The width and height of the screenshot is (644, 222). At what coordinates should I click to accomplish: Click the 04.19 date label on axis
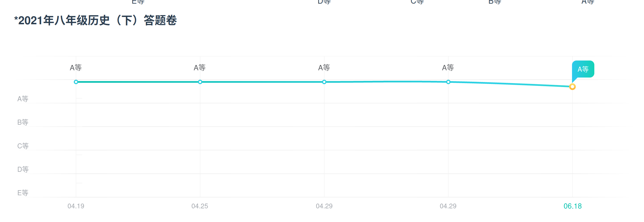coord(76,206)
